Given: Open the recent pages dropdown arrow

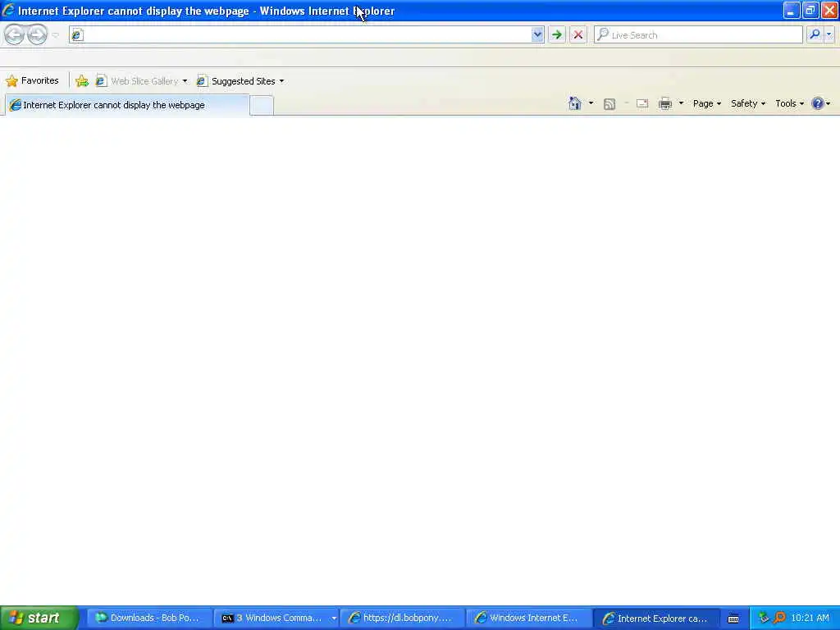Looking at the screenshot, I should click(x=55, y=35).
